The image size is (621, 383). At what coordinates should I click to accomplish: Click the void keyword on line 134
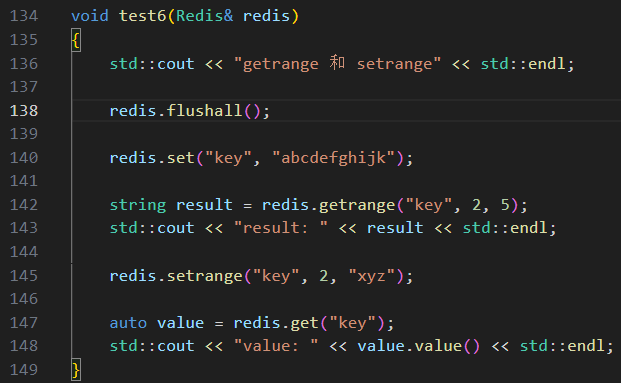point(90,16)
